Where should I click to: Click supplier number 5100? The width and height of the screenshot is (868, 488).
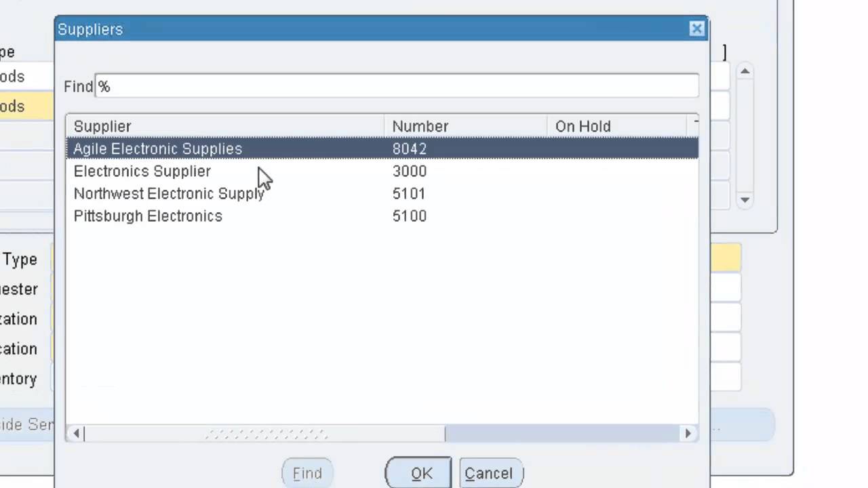(410, 216)
